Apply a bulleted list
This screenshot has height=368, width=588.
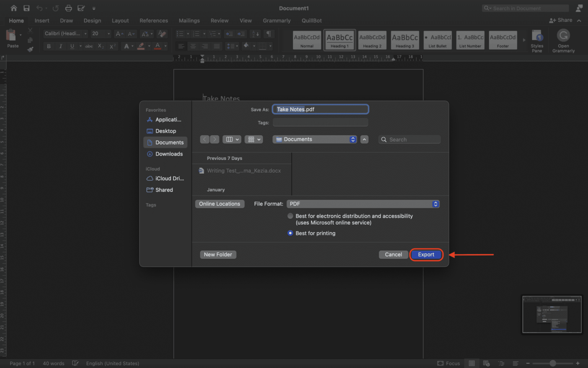pos(181,34)
